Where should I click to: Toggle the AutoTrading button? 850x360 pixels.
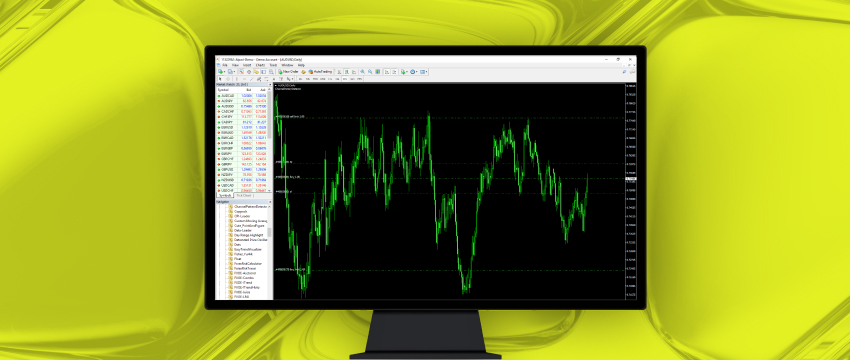pos(320,72)
